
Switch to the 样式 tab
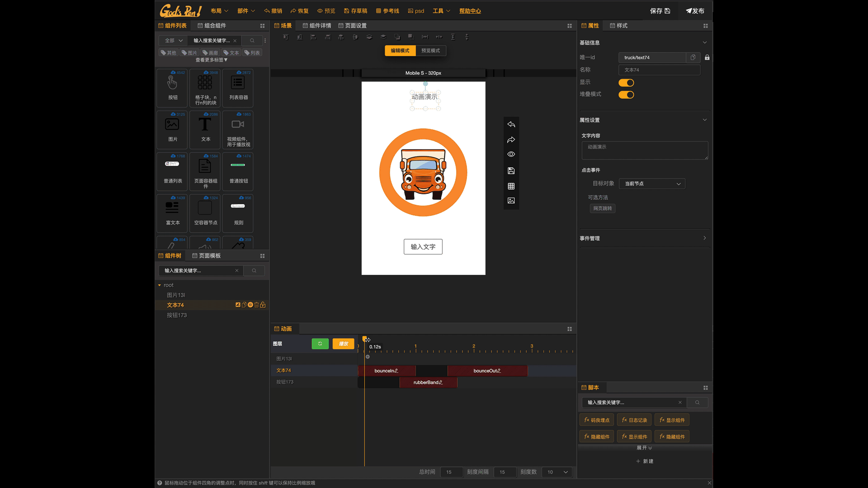pyautogui.click(x=618, y=26)
